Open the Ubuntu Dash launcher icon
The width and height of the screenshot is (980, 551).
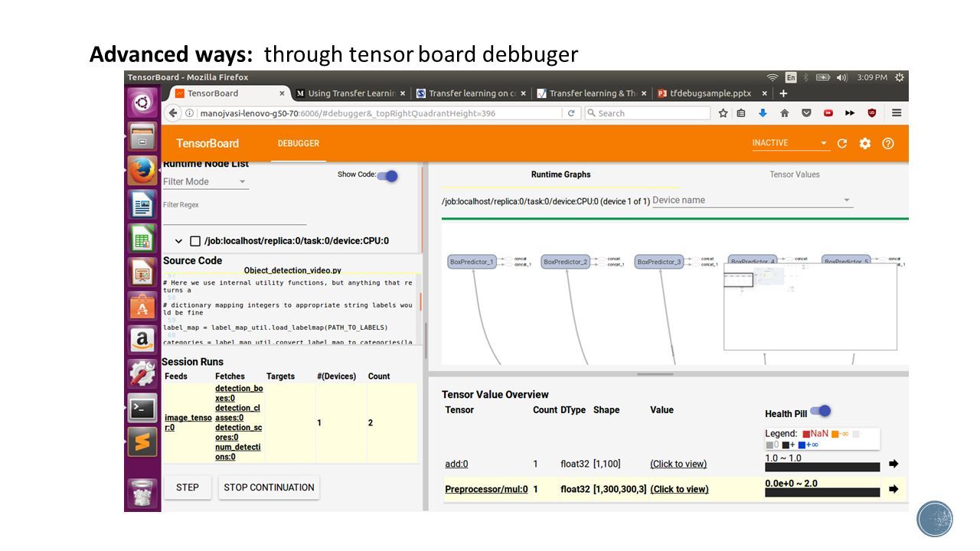coord(142,103)
